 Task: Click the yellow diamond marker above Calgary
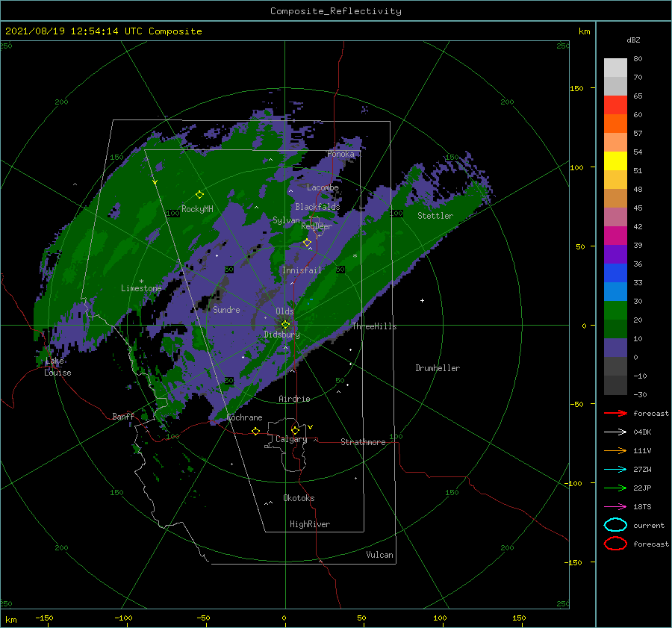click(295, 430)
